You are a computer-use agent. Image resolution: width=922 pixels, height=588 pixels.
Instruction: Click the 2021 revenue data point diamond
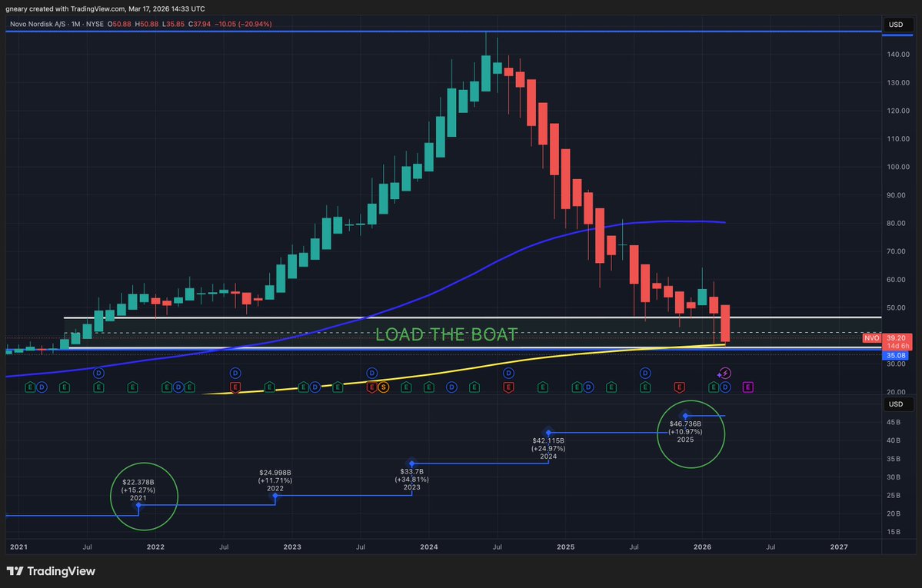[x=138, y=505]
